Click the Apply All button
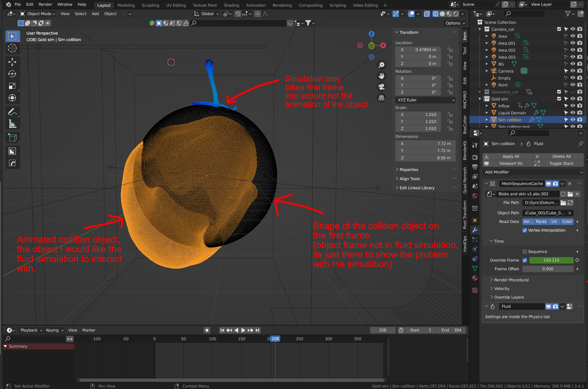 (x=507, y=156)
